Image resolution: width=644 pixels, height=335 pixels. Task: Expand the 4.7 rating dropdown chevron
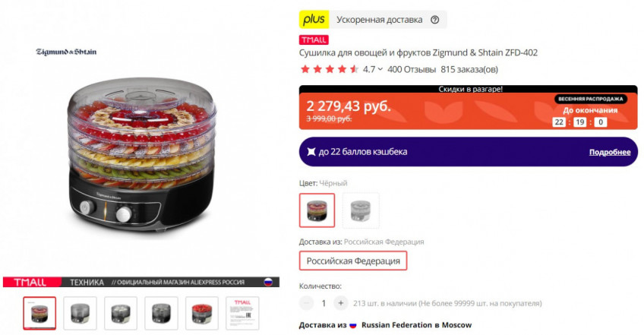click(x=380, y=69)
